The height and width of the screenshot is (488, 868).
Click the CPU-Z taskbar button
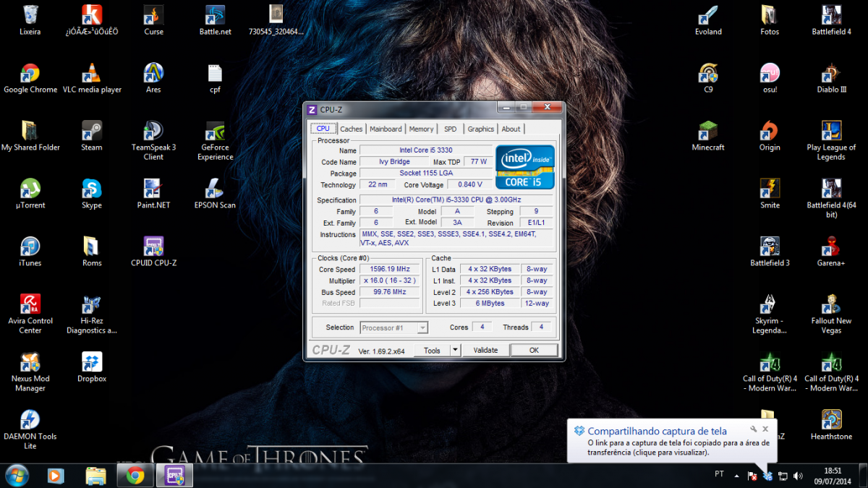[x=174, y=475]
